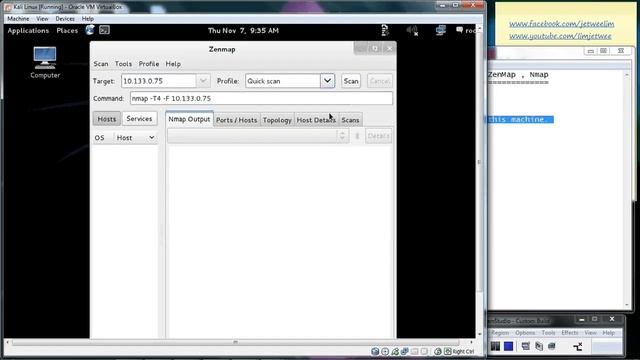Select the Services toggle button
The height and width of the screenshot is (360, 640).
(x=139, y=119)
